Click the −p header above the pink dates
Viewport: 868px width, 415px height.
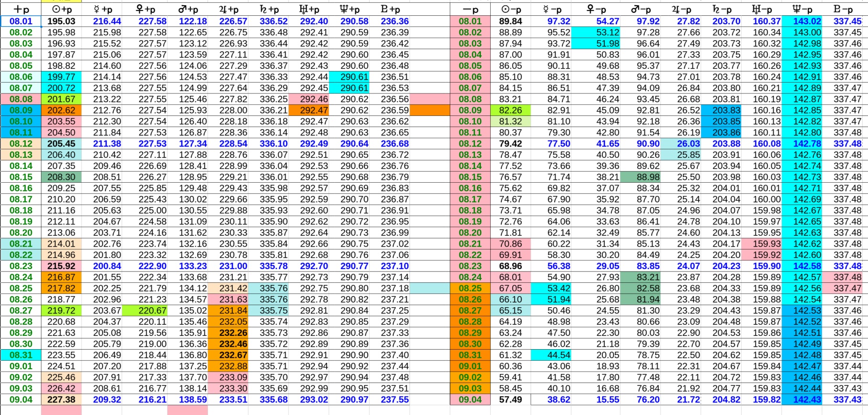pyautogui.click(x=470, y=10)
